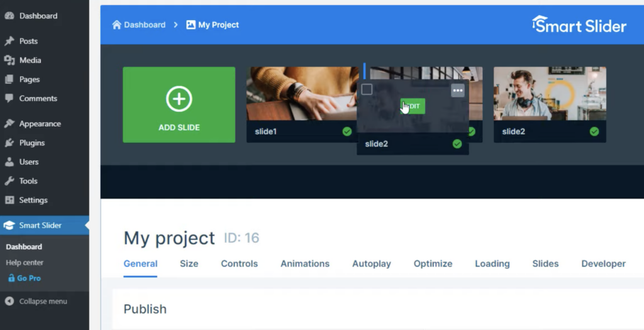Expand the Smart Slider sidebar menu item
Screen dimensions: 644x330
click(x=40, y=225)
